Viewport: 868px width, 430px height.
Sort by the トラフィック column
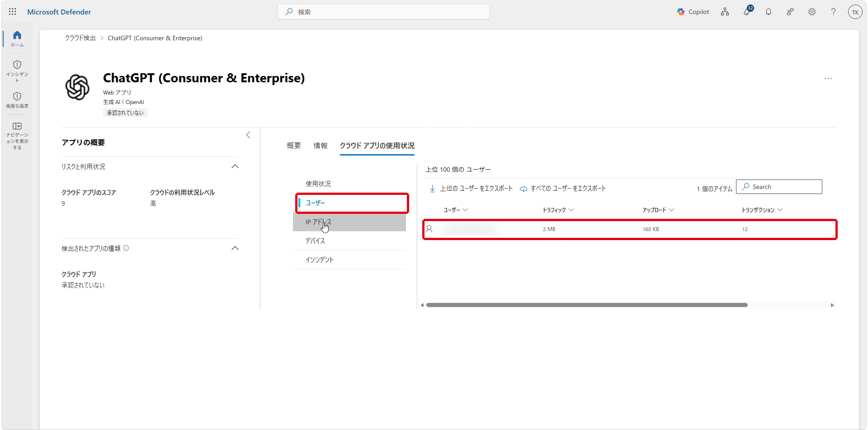(558, 210)
